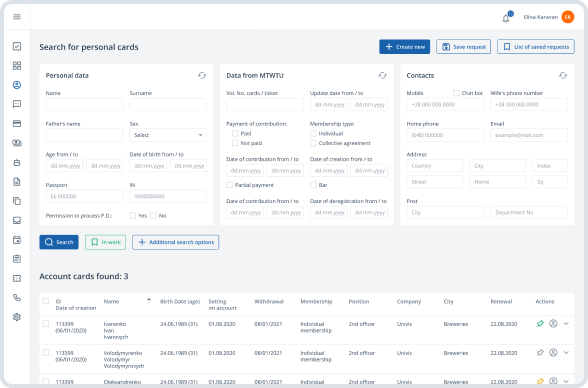Focus the Passport input field
The width and height of the screenshot is (588, 388).
(84, 196)
